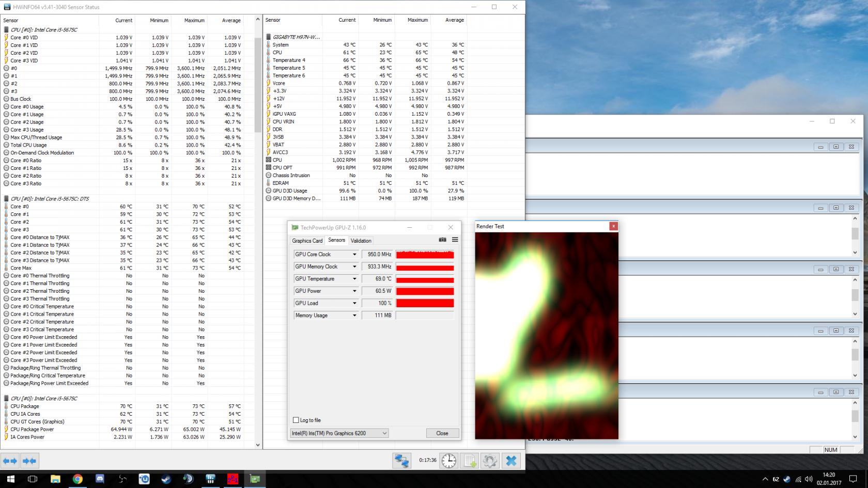Viewport: 868px width, 488px height.
Task: Click the HWiNFO left pane scrollbar thumb
Action: (258, 84)
